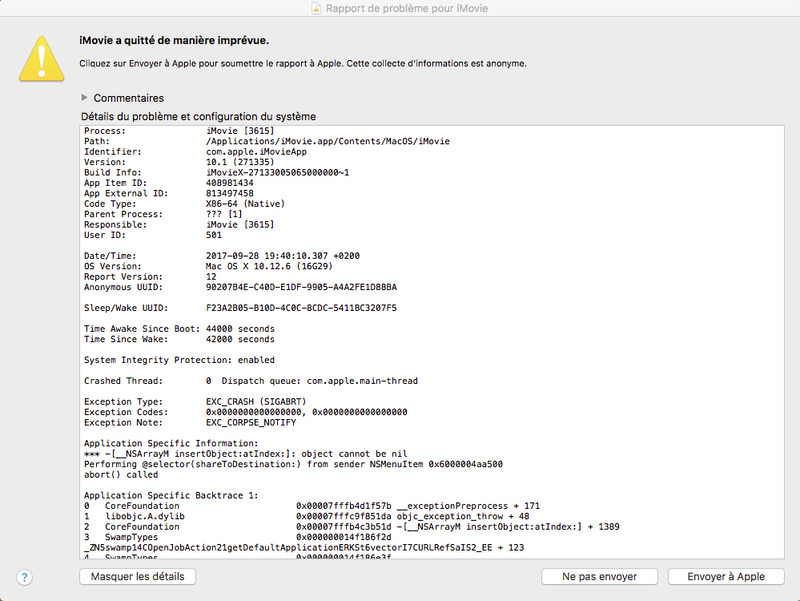Click the Responsible: iMovie [3615] line
Viewport: 800px width, 601px height.
(x=179, y=224)
